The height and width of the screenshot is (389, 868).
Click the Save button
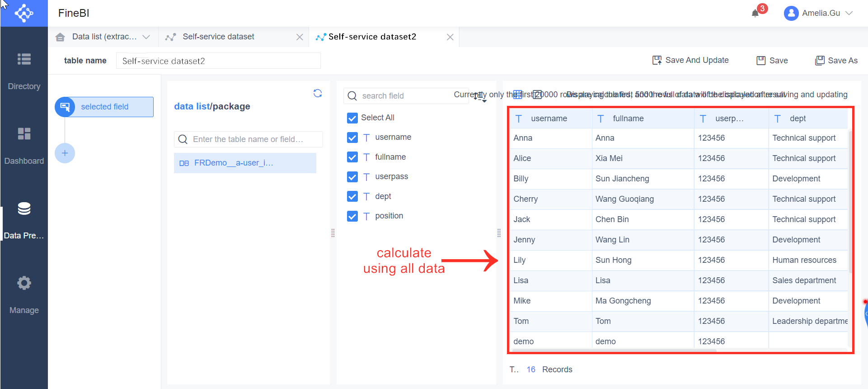tap(772, 60)
